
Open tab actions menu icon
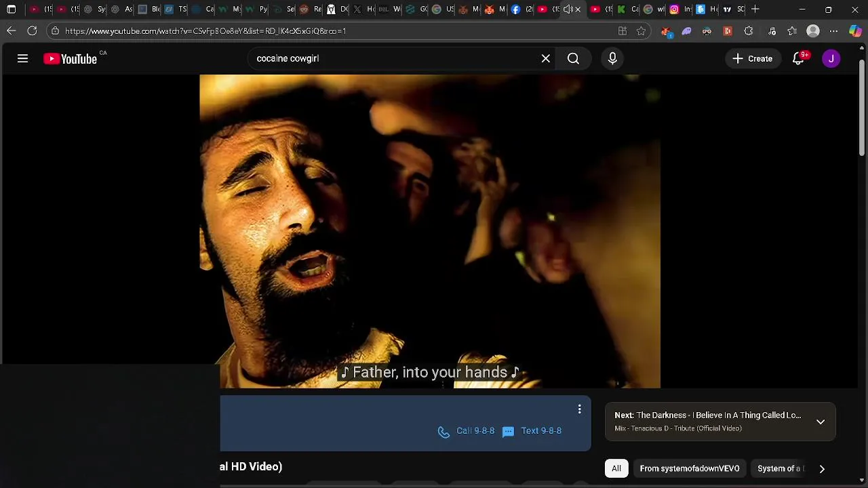point(12,9)
